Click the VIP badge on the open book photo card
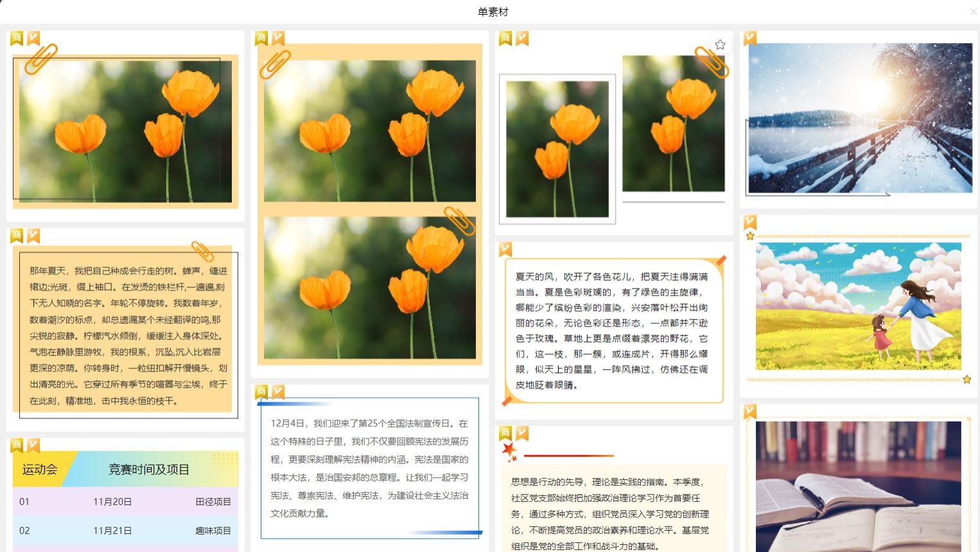 750,411
